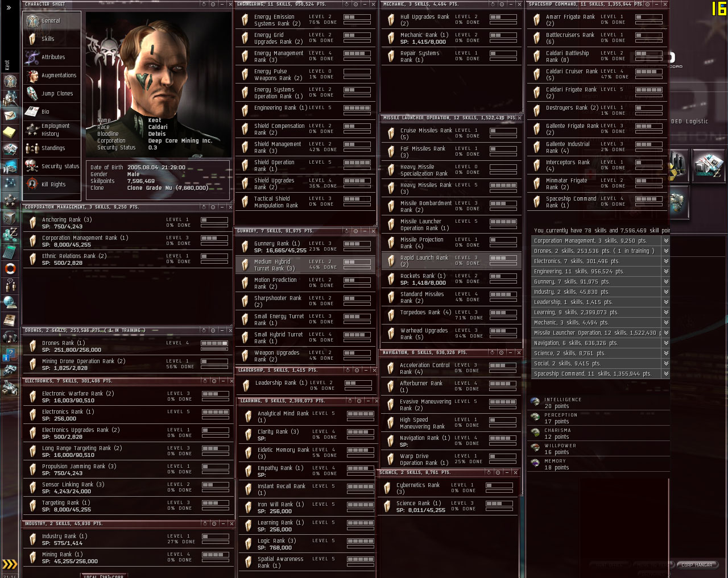Expand the Gunnery skill group chevron
Screen dimensions: 728x578
tap(666, 281)
